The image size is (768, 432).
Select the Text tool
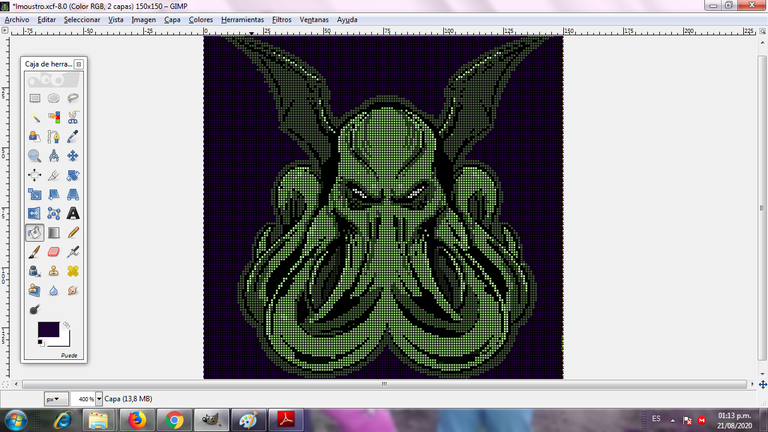point(72,214)
